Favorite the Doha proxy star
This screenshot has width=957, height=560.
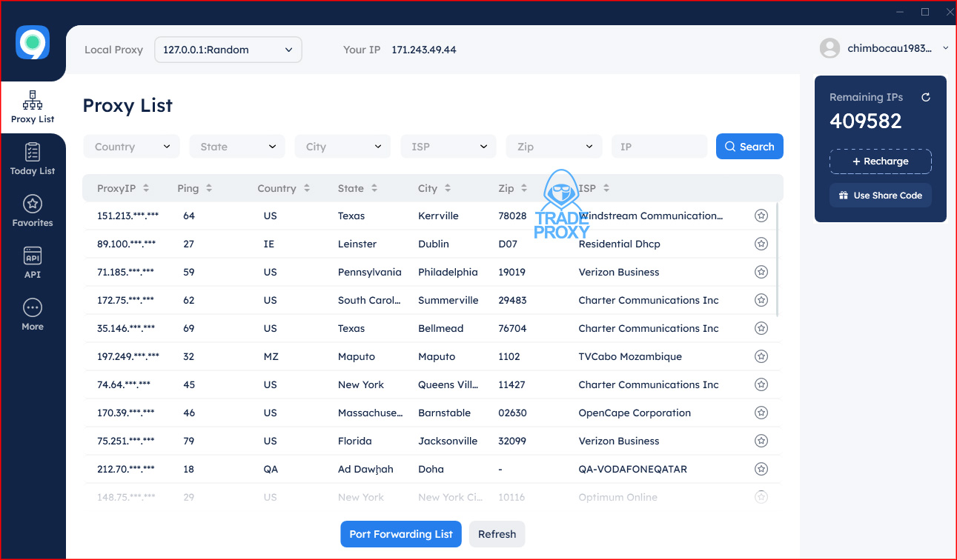click(x=761, y=469)
